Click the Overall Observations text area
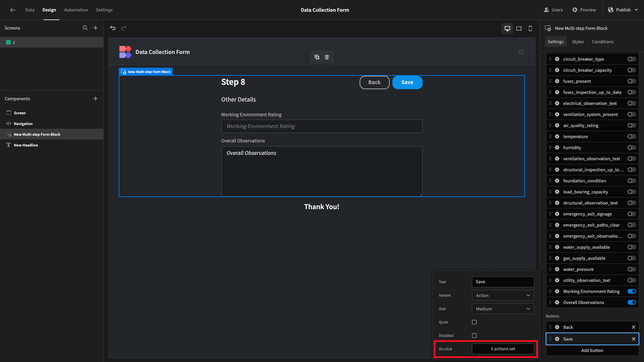The image size is (644, 362). pyautogui.click(x=322, y=171)
